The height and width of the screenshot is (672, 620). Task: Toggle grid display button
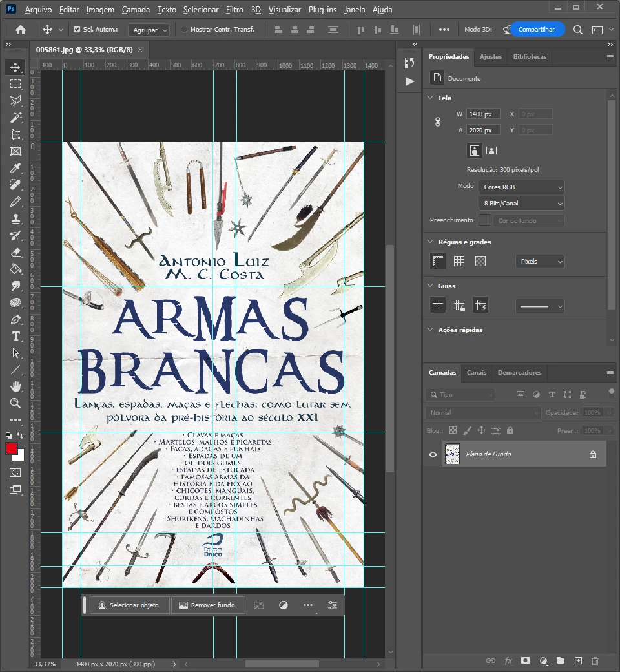459,261
